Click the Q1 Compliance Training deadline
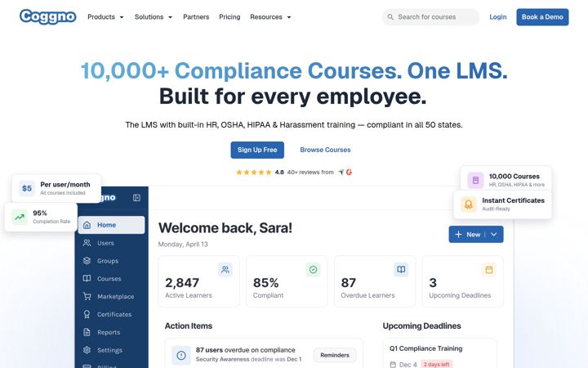 (x=426, y=348)
